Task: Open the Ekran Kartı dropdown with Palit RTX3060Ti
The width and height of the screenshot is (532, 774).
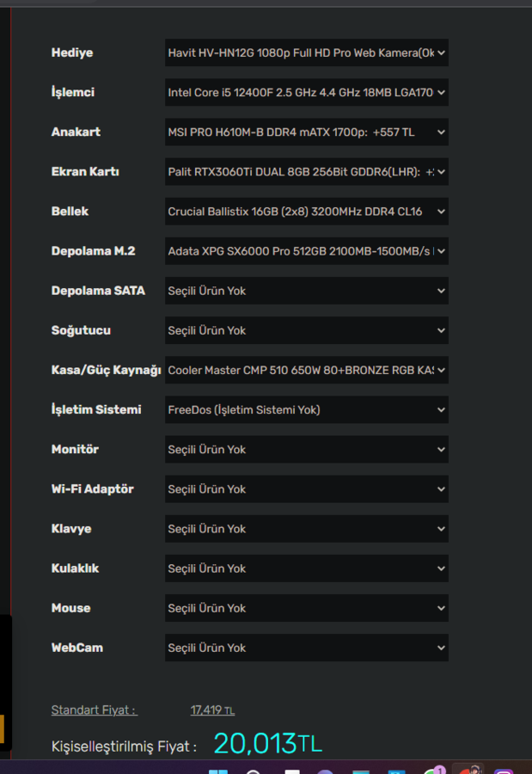Action: (307, 172)
